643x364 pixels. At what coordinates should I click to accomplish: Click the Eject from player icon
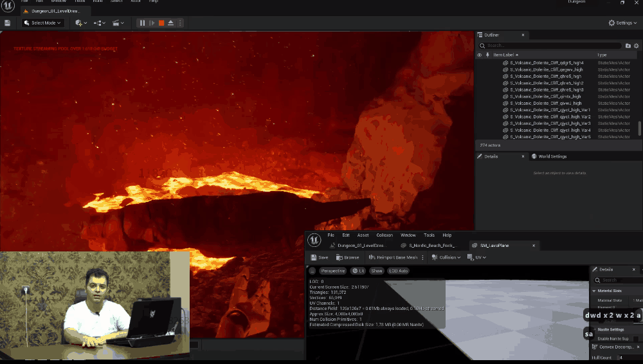tap(171, 23)
